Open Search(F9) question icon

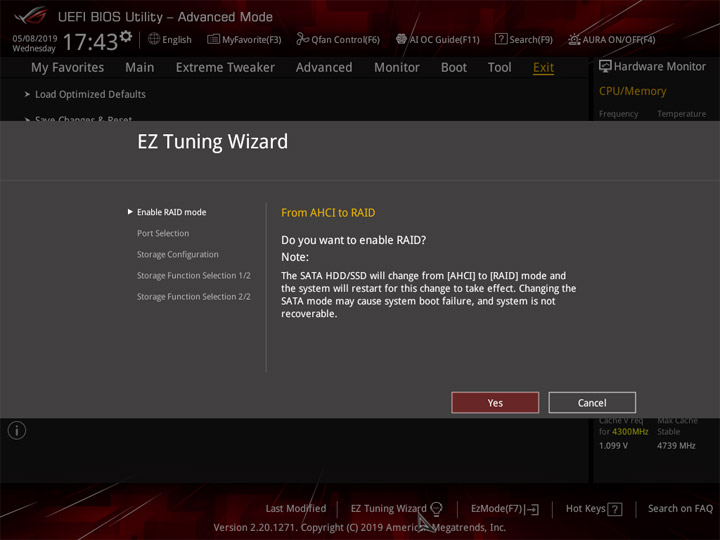(501, 39)
